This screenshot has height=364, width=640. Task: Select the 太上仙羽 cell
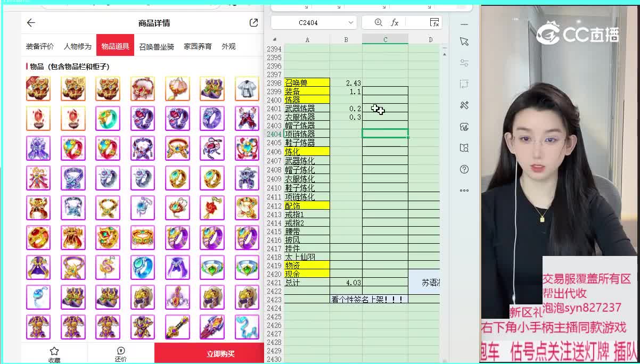[307, 257]
